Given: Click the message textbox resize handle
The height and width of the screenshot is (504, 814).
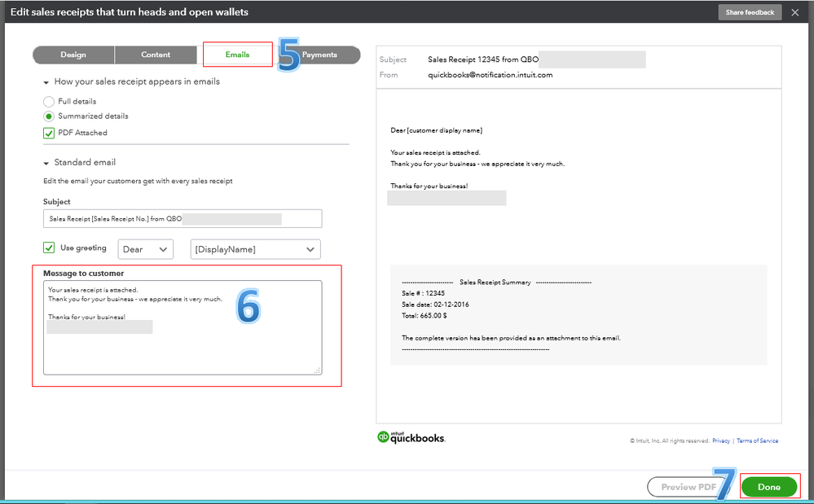Looking at the screenshot, I should (317, 370).
